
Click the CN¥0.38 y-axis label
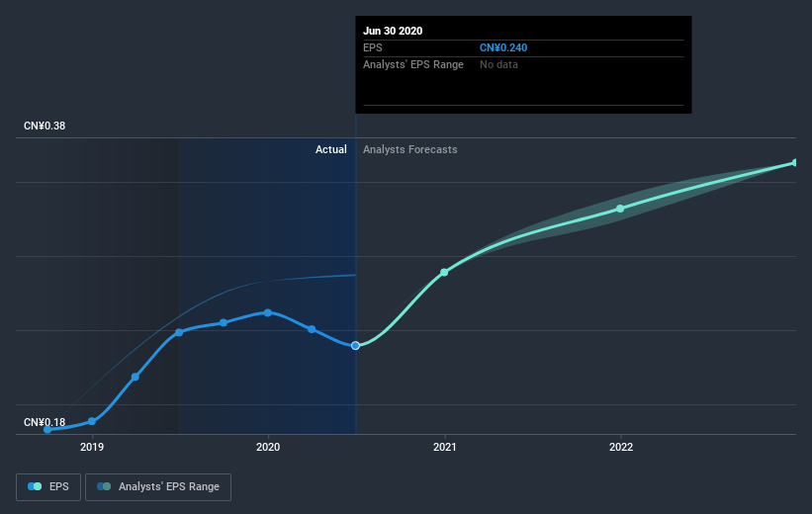coord(45,126)
